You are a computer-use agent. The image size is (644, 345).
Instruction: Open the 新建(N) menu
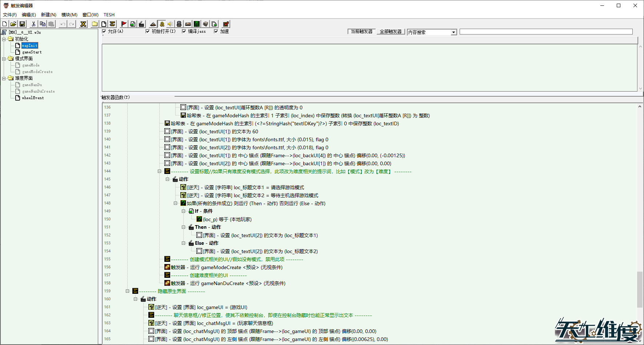click(x=48, y=15)
